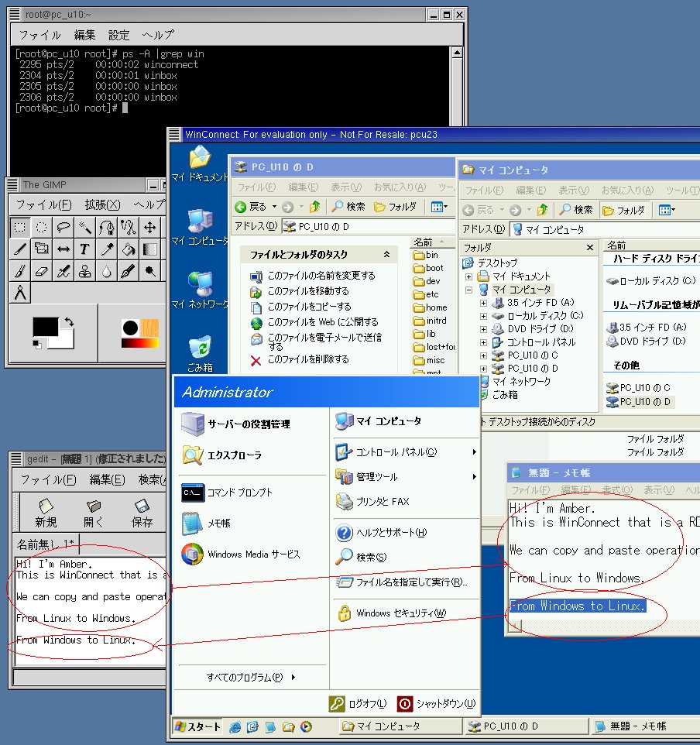Click the アドレス field in PC_U10 の D window
This screenshot has height=745, width=700.
(369, 227)
